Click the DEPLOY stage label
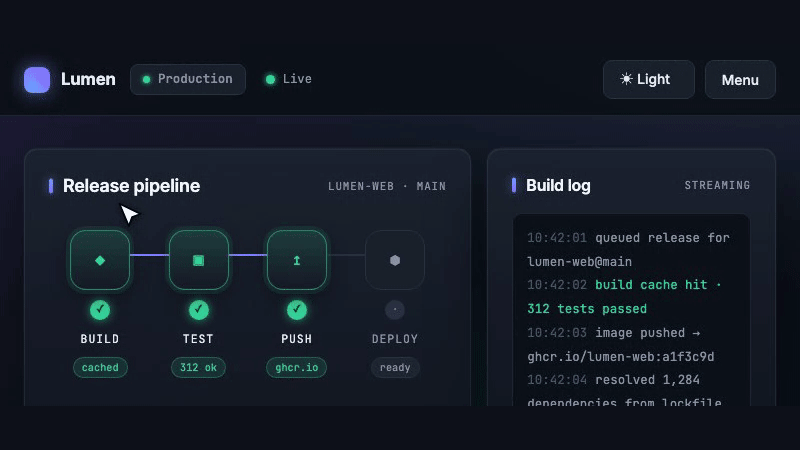Screen dimensions: 800x450 (x=395, y=339)
